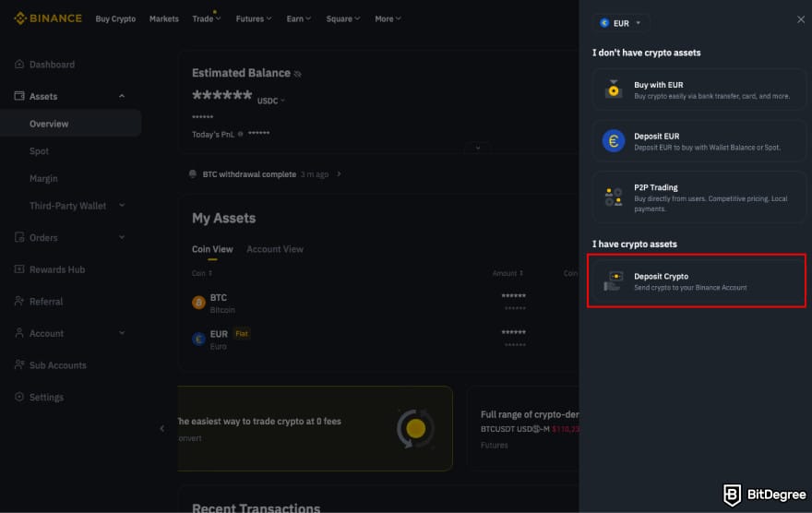Open the Square dropdown menu
Image resolution: width=812 pixels, height=513 pixels.
coord(343,18)
